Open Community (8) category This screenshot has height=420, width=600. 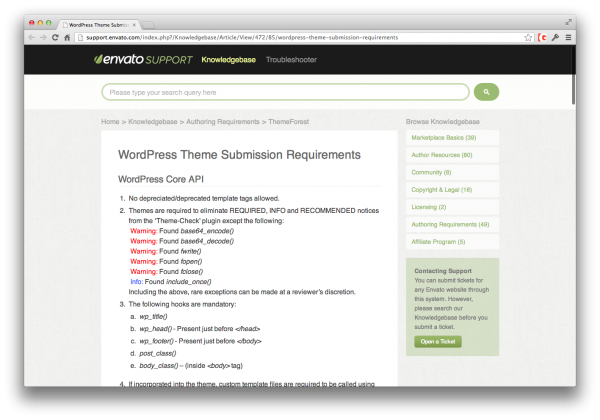452,173
